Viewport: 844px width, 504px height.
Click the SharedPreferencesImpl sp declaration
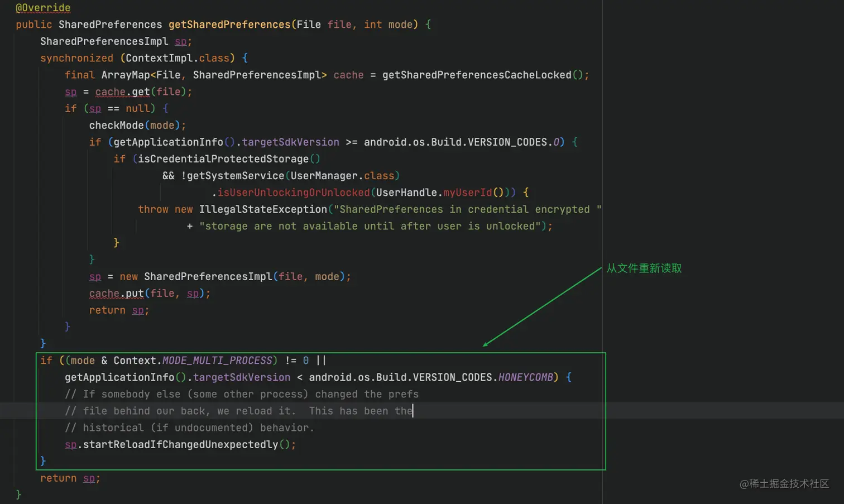(x=116, y=41)
